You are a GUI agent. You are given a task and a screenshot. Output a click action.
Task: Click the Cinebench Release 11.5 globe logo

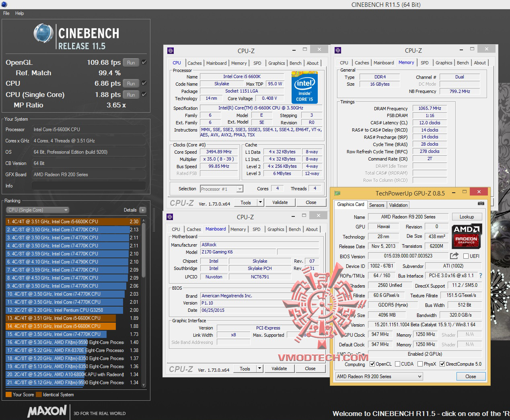click(44, 33)
